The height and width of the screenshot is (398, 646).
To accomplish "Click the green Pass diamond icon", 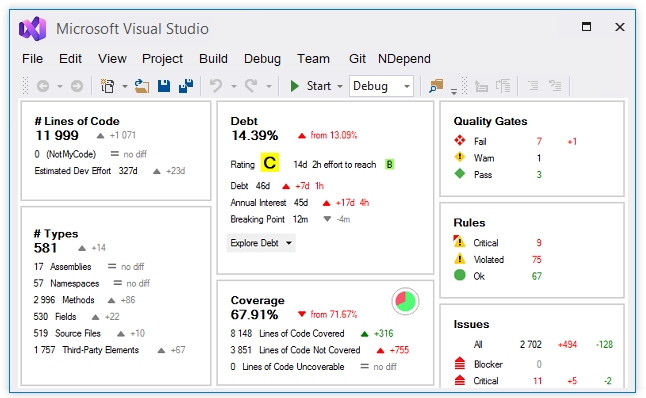I will click(x=460, y=174).
